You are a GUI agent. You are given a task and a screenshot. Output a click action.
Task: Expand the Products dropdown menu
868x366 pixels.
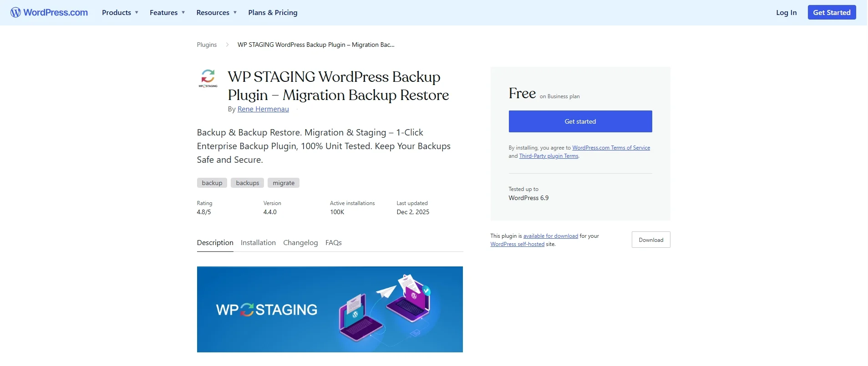pos(120,13)
